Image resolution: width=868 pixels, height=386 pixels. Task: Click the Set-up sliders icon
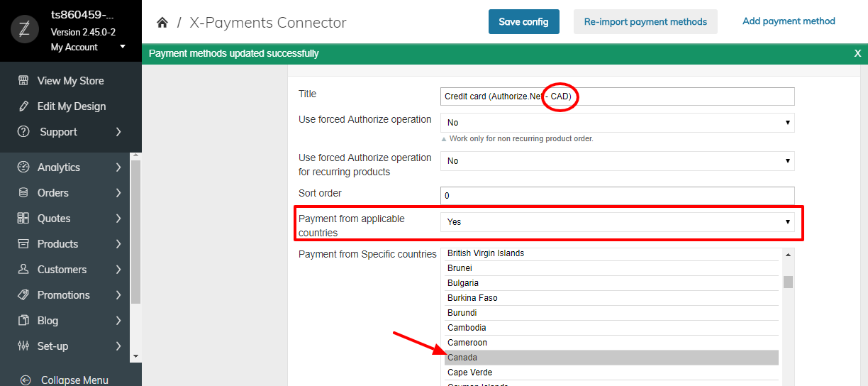(x=23, y=346)
